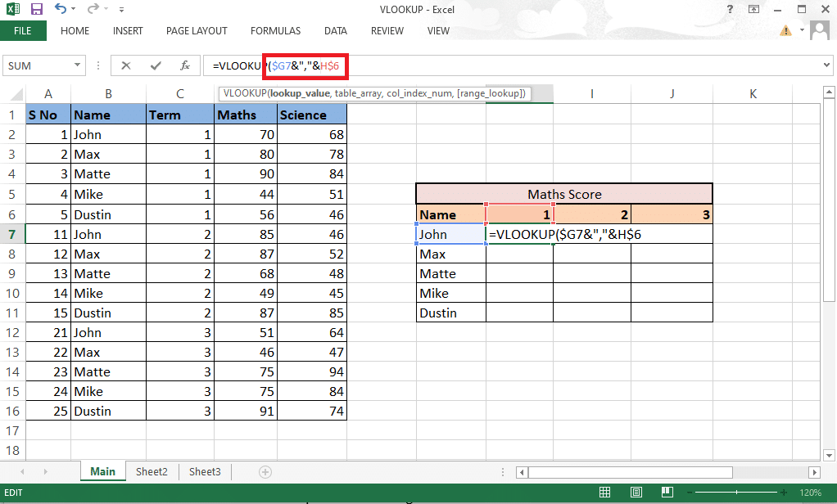
Task: Add a new sheet with plus icon
Action: (x=265, y=472)
